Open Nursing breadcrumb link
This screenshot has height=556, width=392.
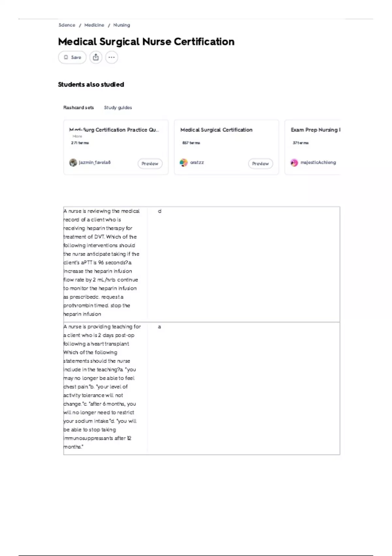pos(122,25)
